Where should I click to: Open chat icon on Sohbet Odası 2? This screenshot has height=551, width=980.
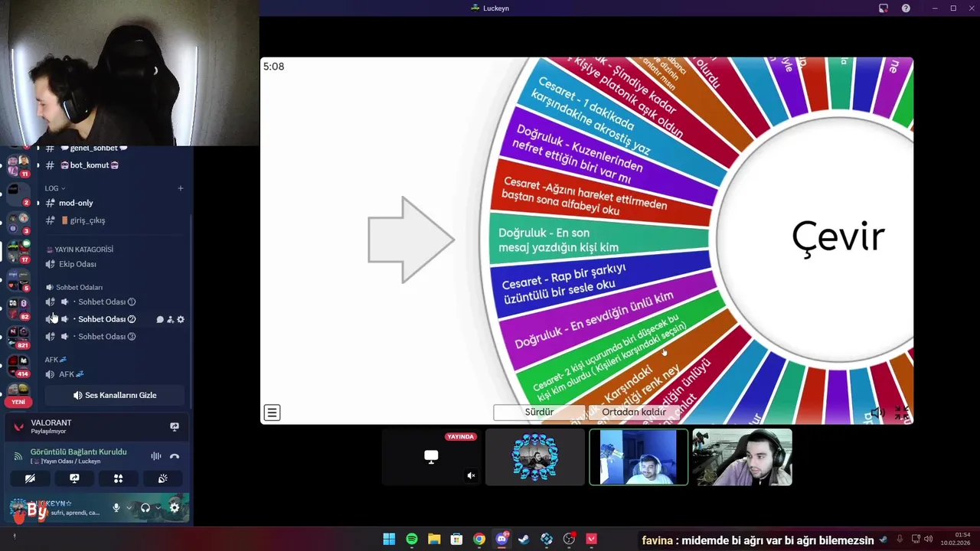coord(160,319)
